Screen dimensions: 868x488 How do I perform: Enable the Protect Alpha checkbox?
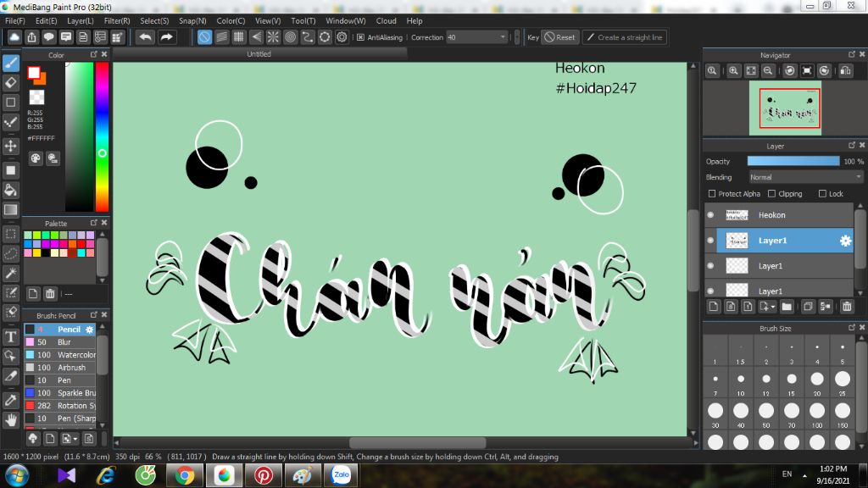(x=712, y=194)
